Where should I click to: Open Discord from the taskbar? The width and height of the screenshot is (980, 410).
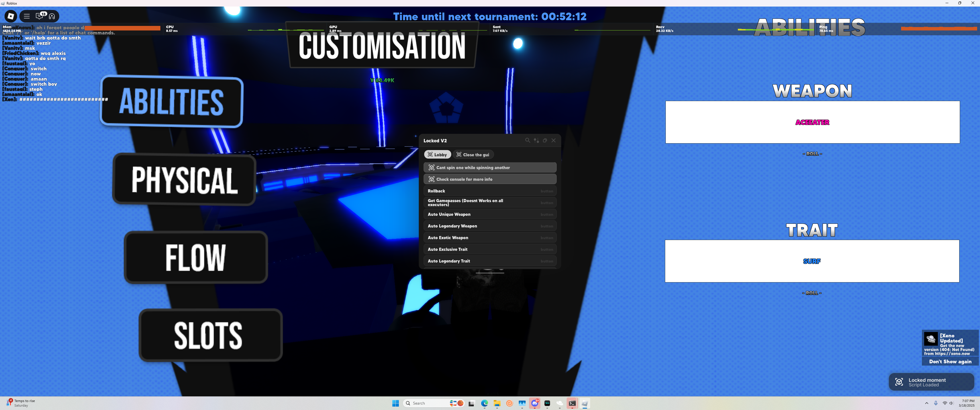(x=534, y=403)
